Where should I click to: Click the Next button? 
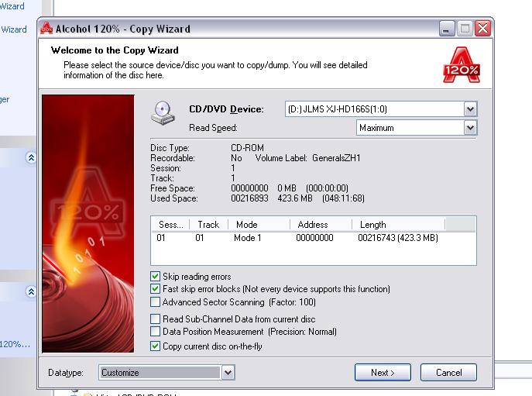pyautogui.click(x=383, y=373)
